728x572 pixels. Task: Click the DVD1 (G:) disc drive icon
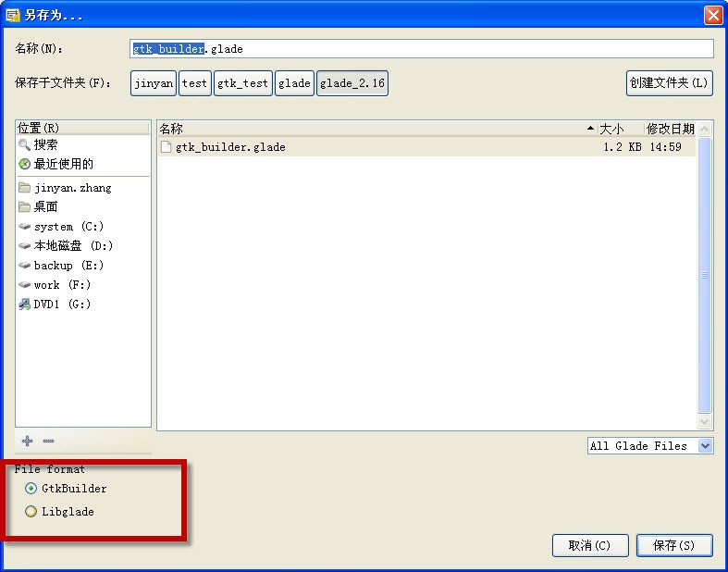tap(24, 305)
